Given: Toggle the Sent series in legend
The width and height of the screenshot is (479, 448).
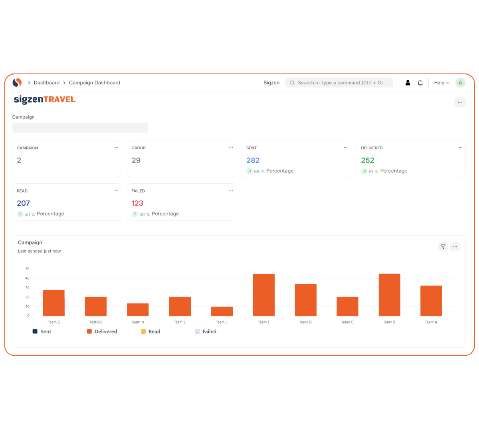Looking at the screenshot, I should click(x=42, y=331).
